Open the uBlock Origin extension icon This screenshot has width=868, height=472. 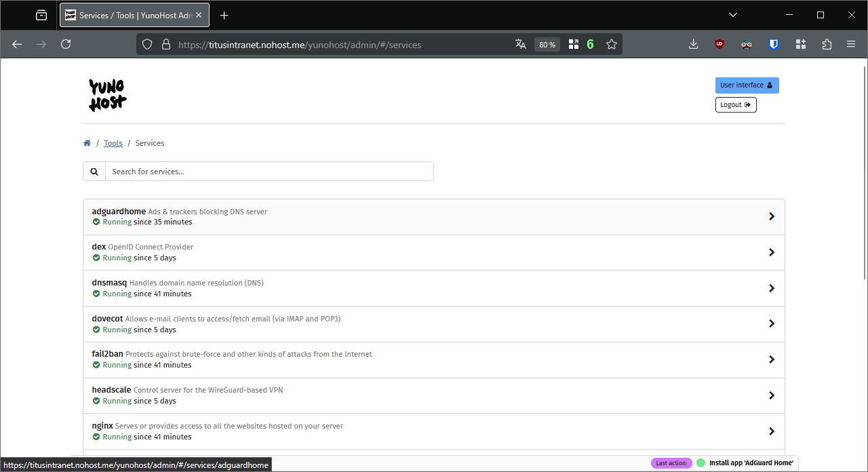tap(719, 44)
